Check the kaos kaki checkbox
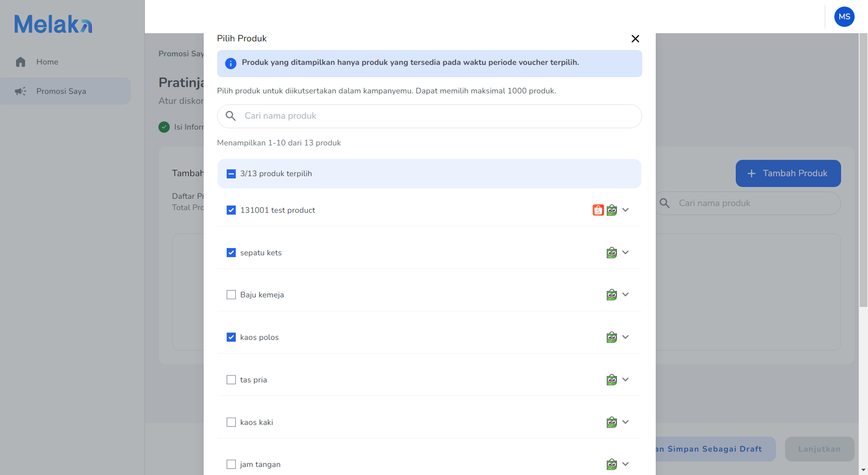Screen dimensions: 868x475 coord(231,422)
